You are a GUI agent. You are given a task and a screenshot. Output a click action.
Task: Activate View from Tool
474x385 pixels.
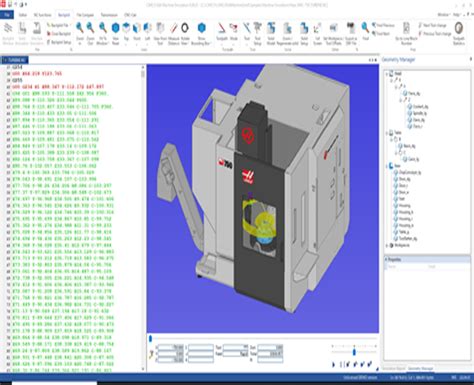[x=160, y=33]
